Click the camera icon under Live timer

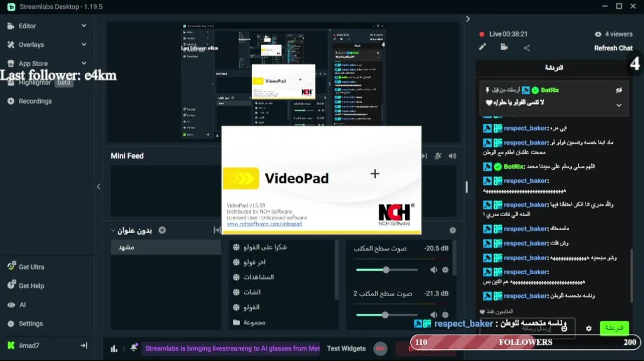pos(505,47)
